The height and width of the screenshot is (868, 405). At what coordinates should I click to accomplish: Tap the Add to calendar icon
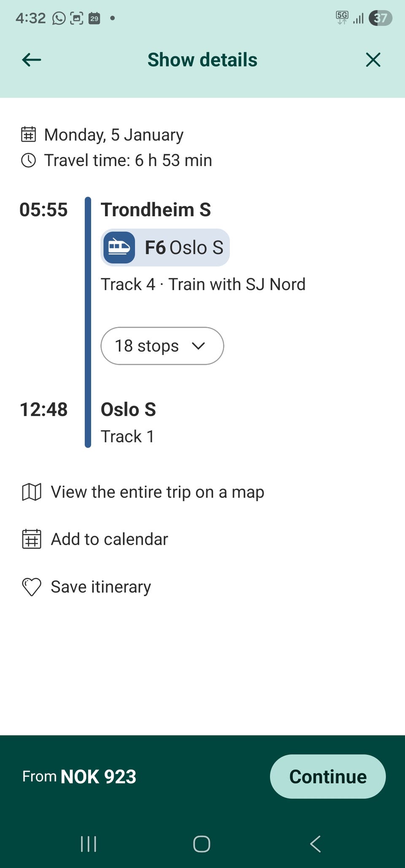pos(32,539)
